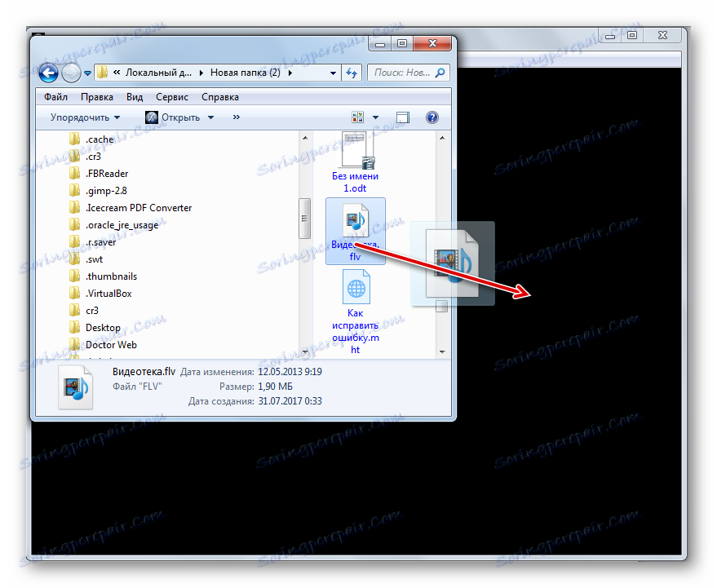Screen dimensions: 717x588
Task: Maximize the background player window
Action: [x=632, y=35]
